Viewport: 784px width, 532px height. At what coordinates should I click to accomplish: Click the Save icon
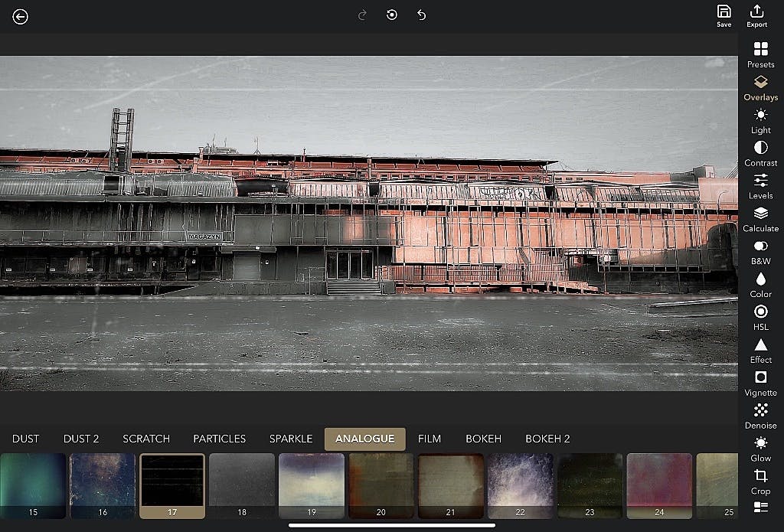[x=724, y=15]
